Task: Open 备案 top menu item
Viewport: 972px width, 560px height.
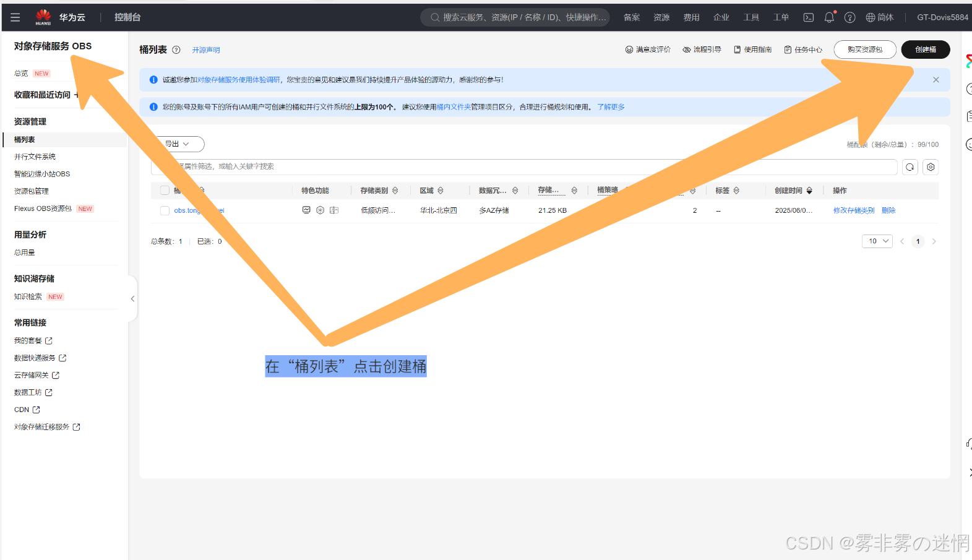Action: coord(632,17)
